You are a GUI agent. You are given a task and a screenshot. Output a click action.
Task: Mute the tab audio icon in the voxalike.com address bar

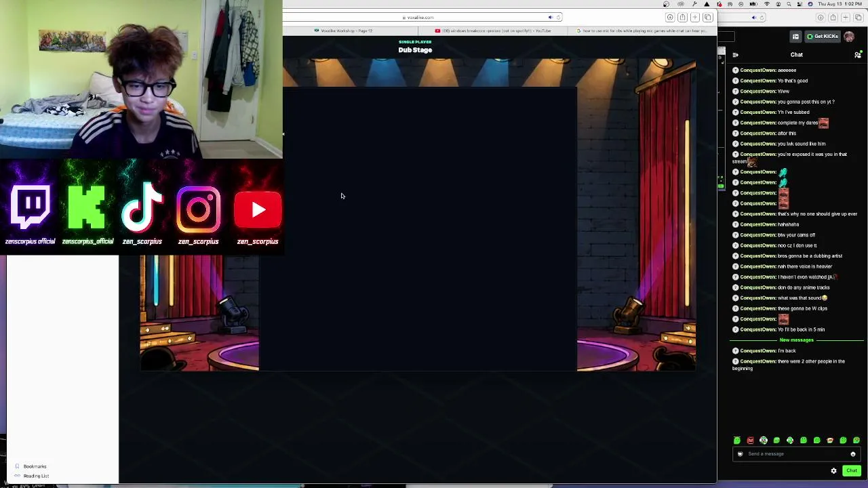point(550,18)
